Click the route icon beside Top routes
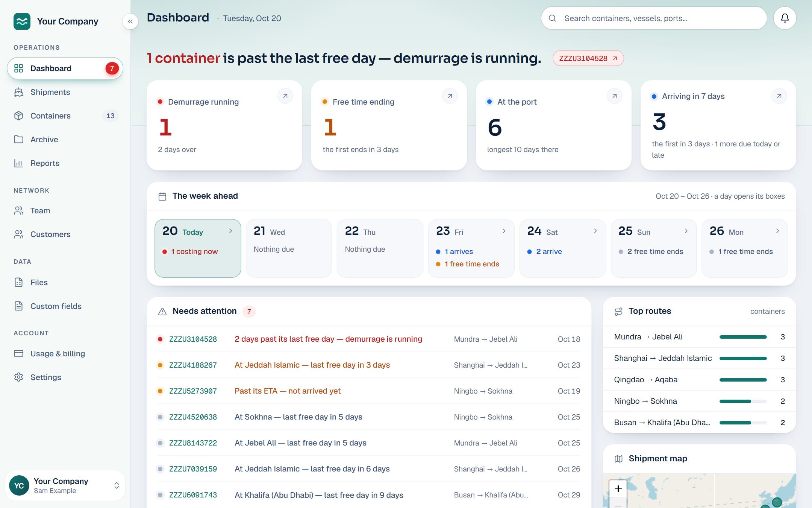Screen dimensions: 812x508 (x=618, y=312)
